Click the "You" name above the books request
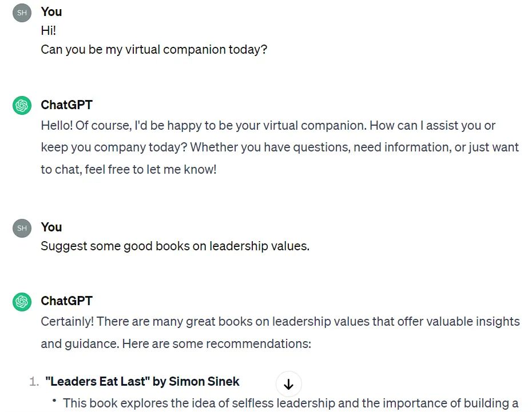 (51, 227)
